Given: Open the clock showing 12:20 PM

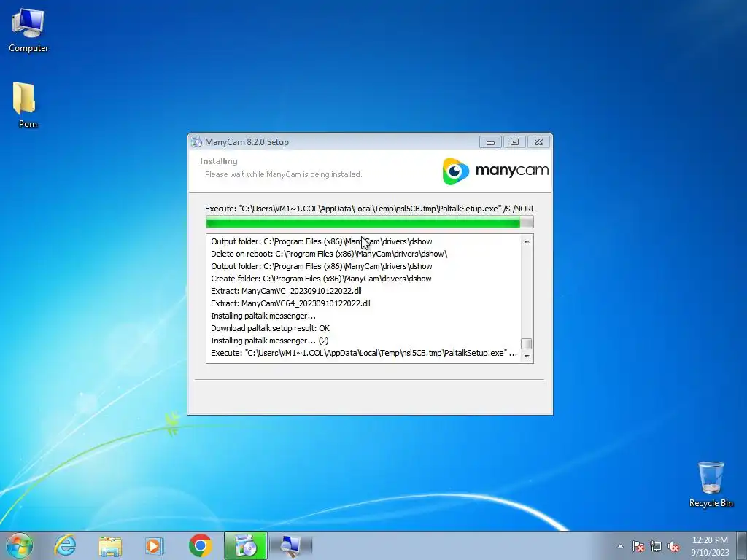Looking at the screenshot, I should coord(710,545).
